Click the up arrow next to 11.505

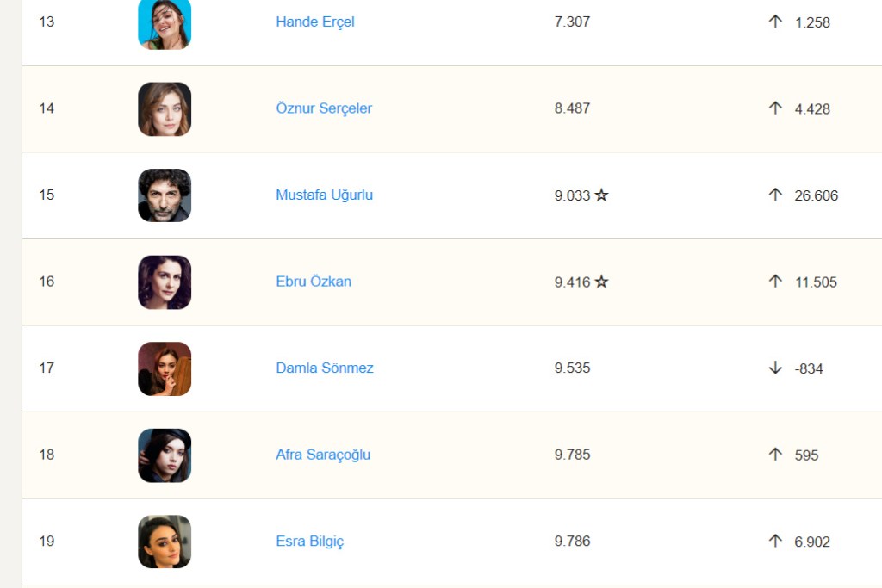[x=775, y=282]
